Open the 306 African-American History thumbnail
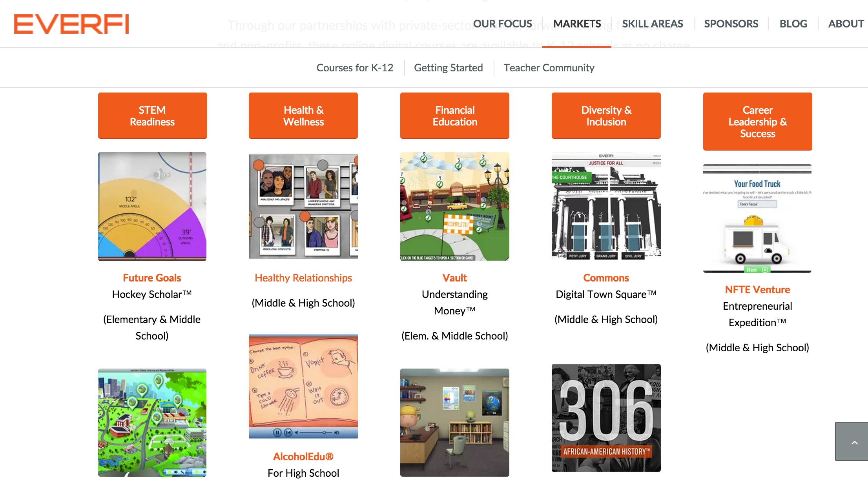868x483 pixels. 606,418
